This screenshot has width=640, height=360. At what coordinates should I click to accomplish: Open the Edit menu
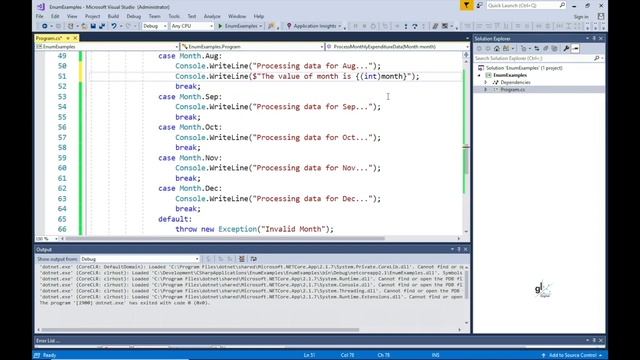pos(55,16)
